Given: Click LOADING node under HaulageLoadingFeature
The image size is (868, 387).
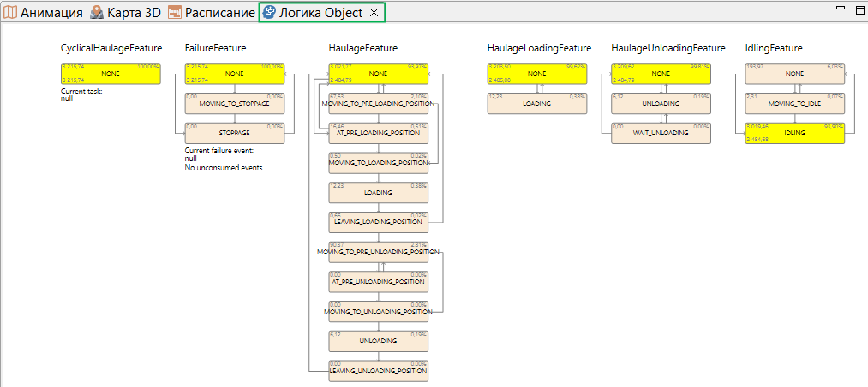Looking at the screenshot, I should [x=537, y=104].
